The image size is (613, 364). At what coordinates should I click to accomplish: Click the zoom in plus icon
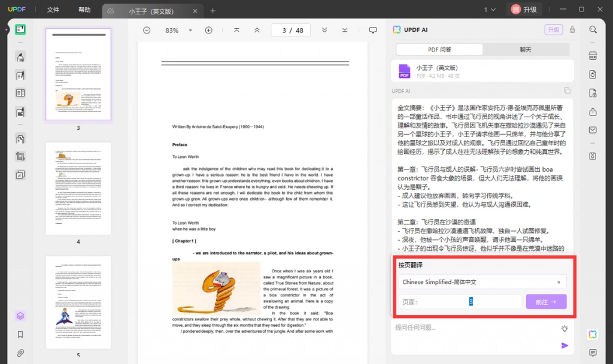click(209, 30)
